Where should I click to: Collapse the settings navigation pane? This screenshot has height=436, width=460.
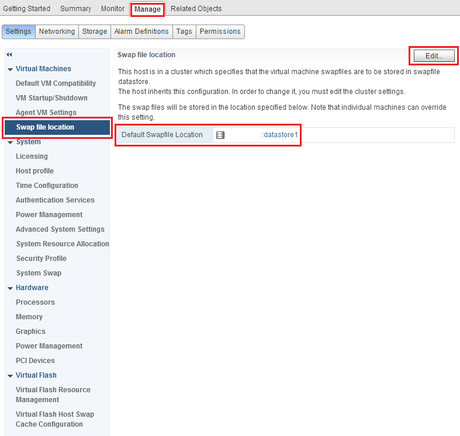[x=9, y=54]
